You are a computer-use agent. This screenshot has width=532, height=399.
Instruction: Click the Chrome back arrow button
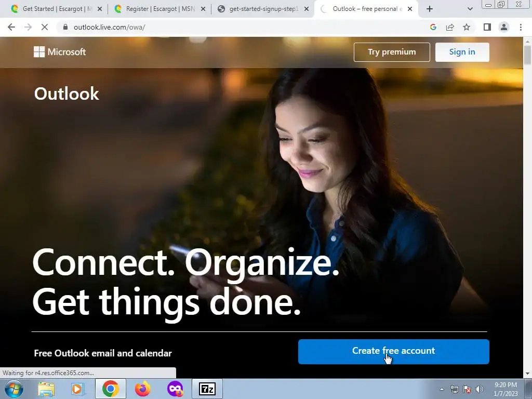point(11,27)
